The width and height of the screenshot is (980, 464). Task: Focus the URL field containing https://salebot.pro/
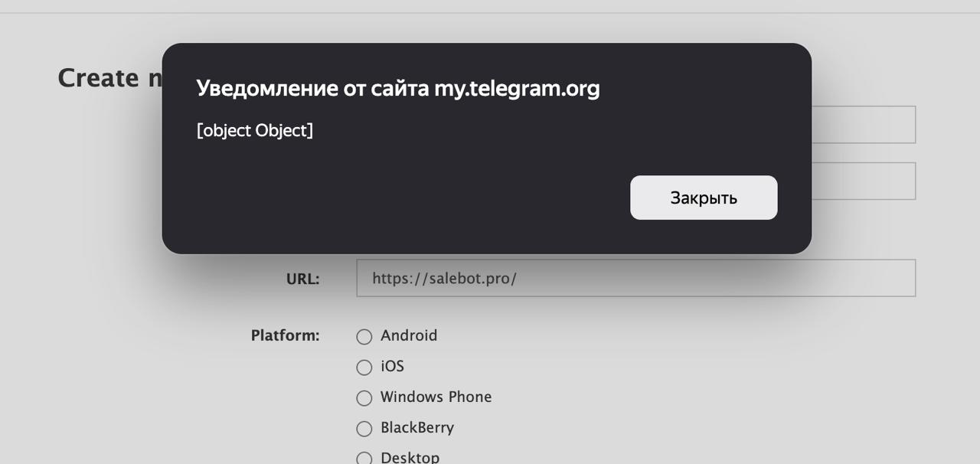click(x=635, y=278)
